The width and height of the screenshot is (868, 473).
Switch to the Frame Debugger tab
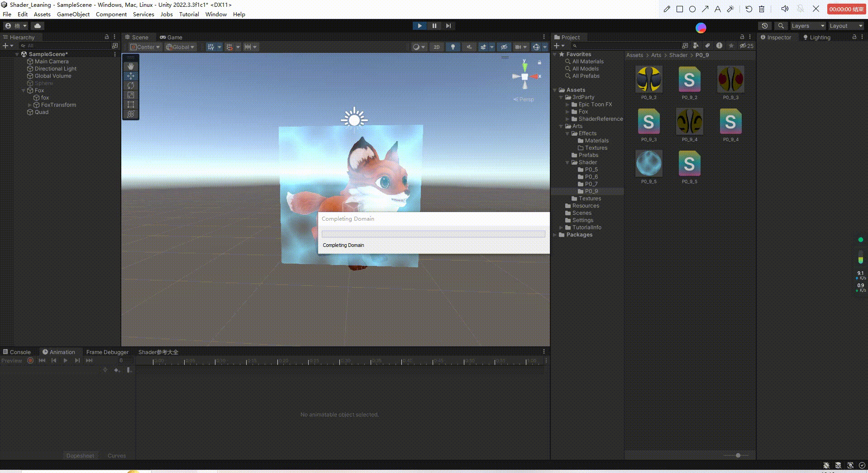pos(107,352)
